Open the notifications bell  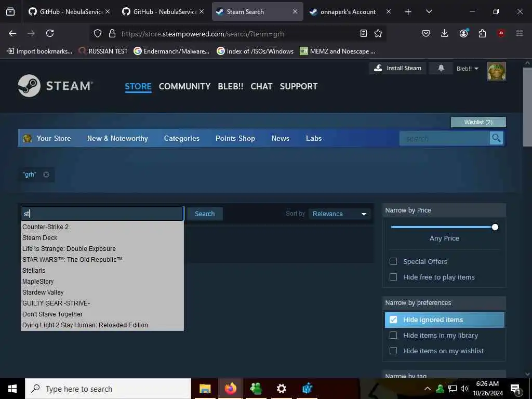point(441,68)
